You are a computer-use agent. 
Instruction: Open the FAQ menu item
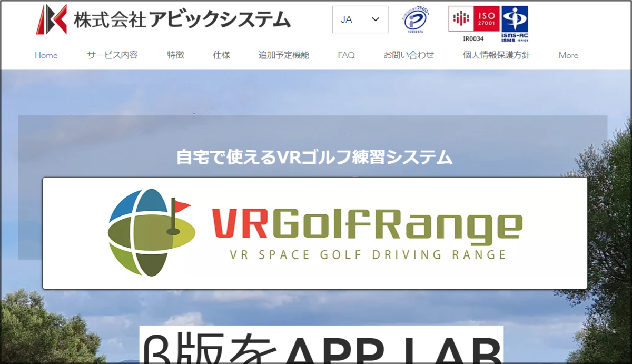point(347,55)
